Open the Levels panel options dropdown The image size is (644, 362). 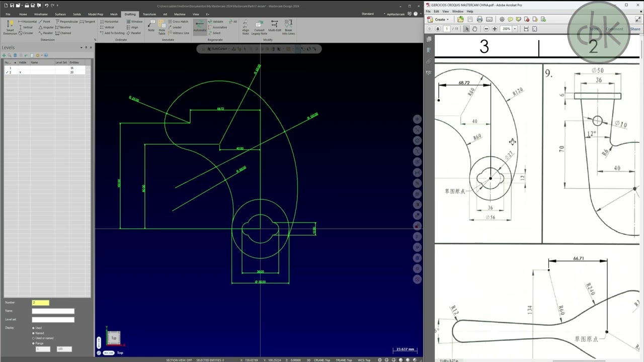pos(81,47)
